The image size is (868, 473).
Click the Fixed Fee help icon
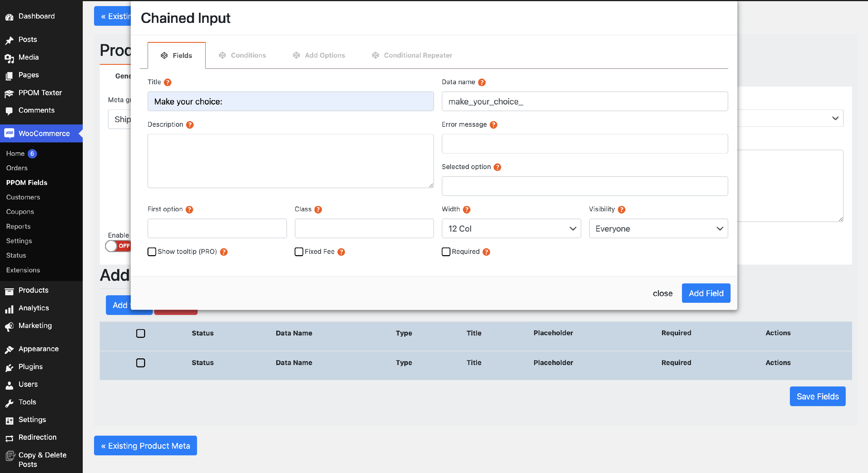tap(341, 252)
